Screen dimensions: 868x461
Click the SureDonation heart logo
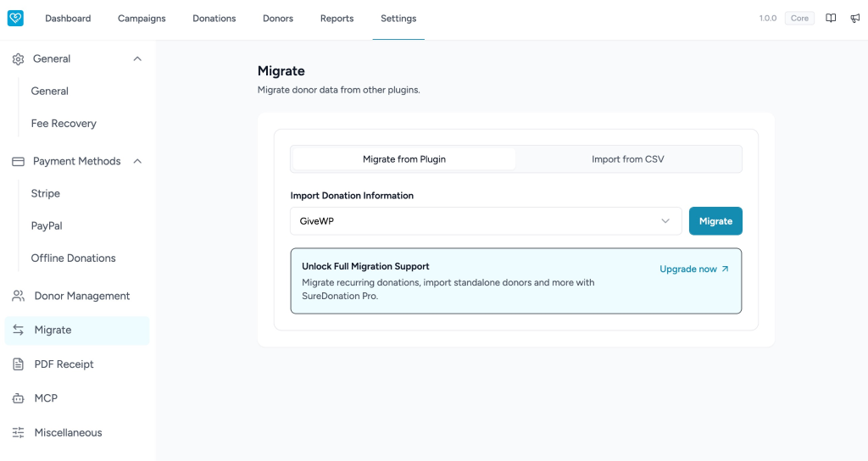click(x=15, y=18)
